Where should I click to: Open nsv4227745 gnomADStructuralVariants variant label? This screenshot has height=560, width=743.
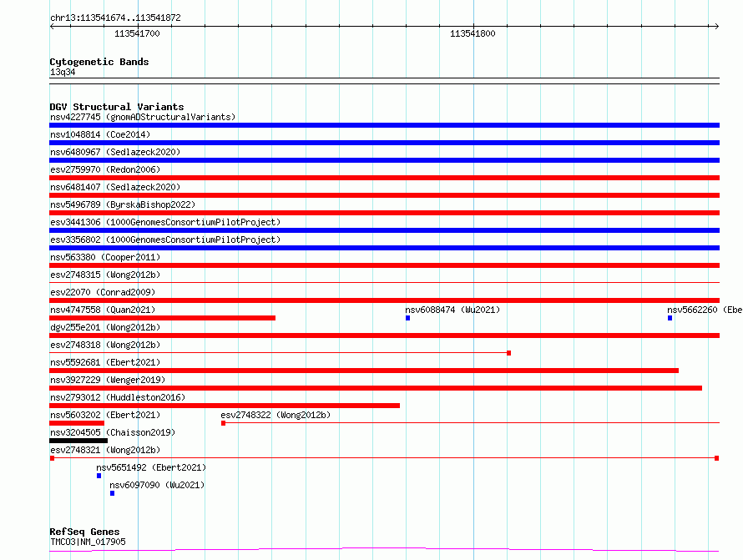pos(143,117)
